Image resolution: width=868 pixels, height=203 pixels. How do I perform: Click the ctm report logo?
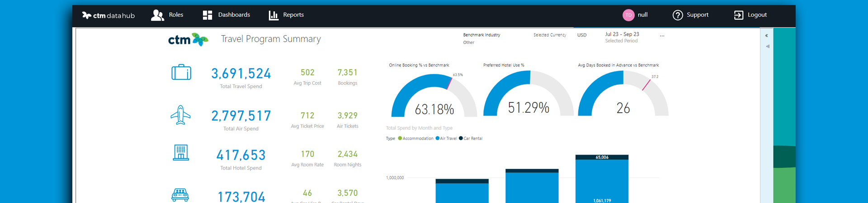[188, 40]
